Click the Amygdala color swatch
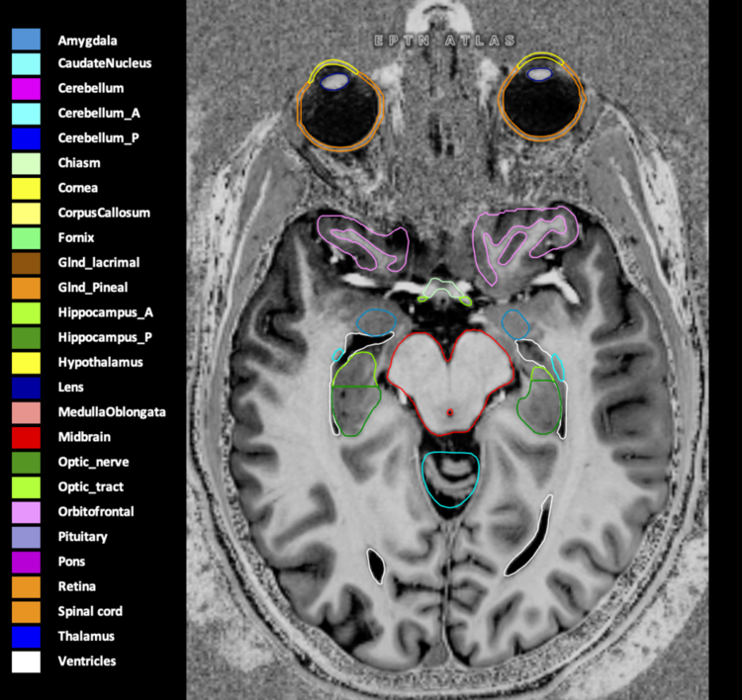 pyautogui.click(x=26, y=40)
